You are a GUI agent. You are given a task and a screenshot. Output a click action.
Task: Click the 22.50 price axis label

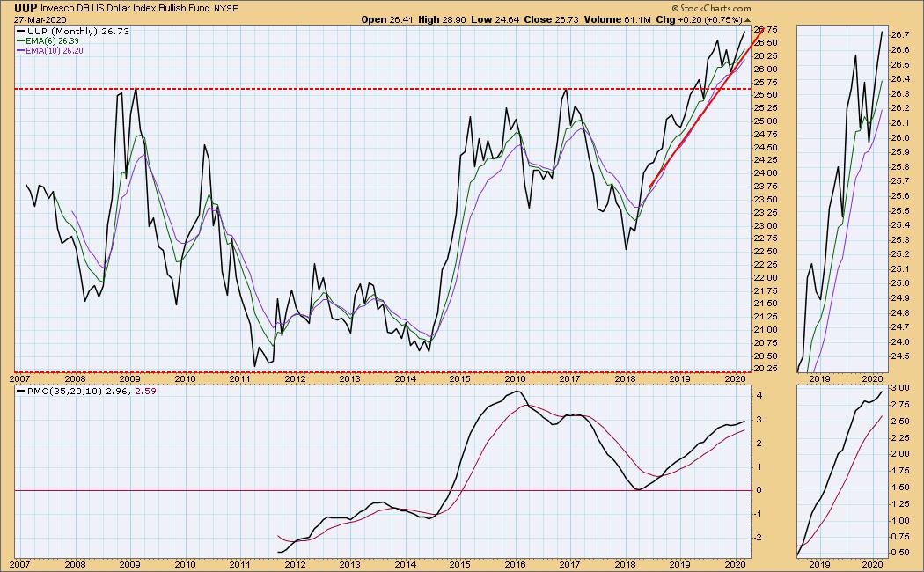765,252
